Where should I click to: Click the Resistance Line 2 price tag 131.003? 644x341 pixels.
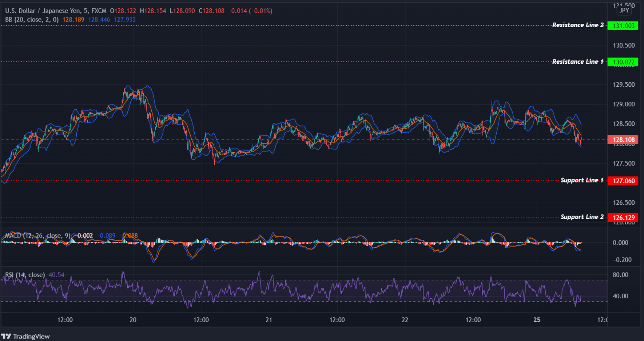(623, 26)
